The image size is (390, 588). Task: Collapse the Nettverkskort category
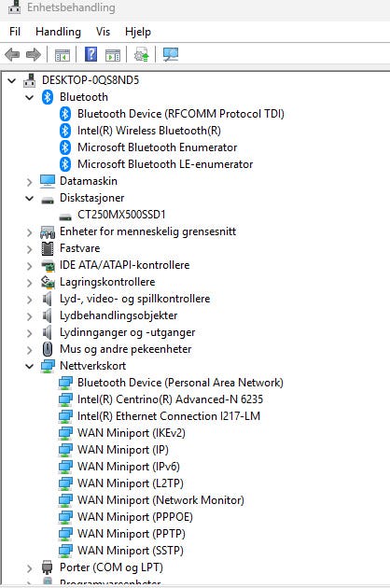pos(29,367)
